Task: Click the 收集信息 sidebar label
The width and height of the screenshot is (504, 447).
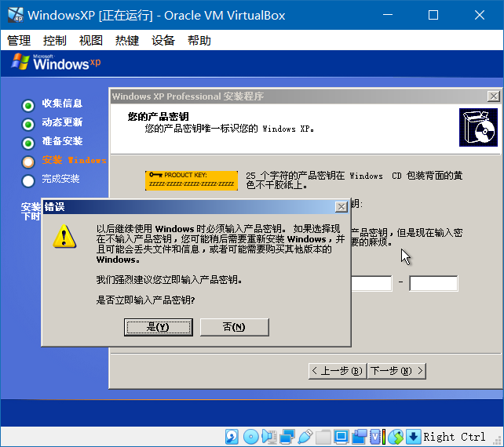Action: coord(62,104)
